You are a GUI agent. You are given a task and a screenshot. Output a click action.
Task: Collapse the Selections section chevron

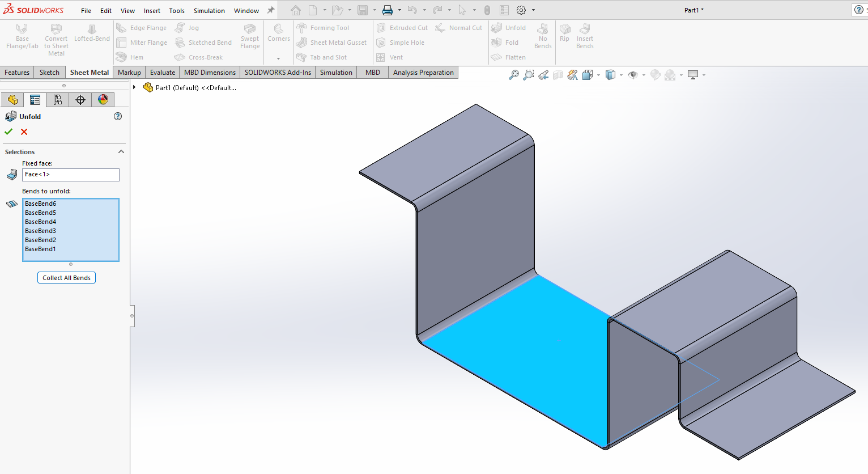click(121, 152)
